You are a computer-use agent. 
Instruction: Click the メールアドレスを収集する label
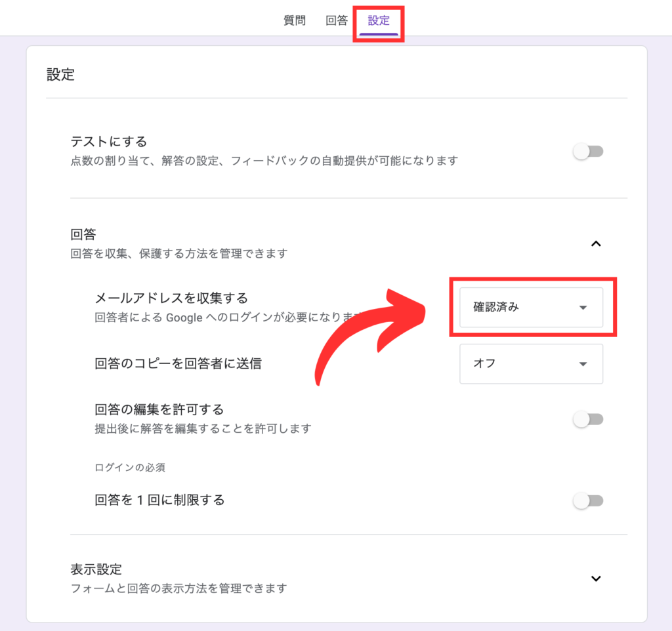coord(171,298)
